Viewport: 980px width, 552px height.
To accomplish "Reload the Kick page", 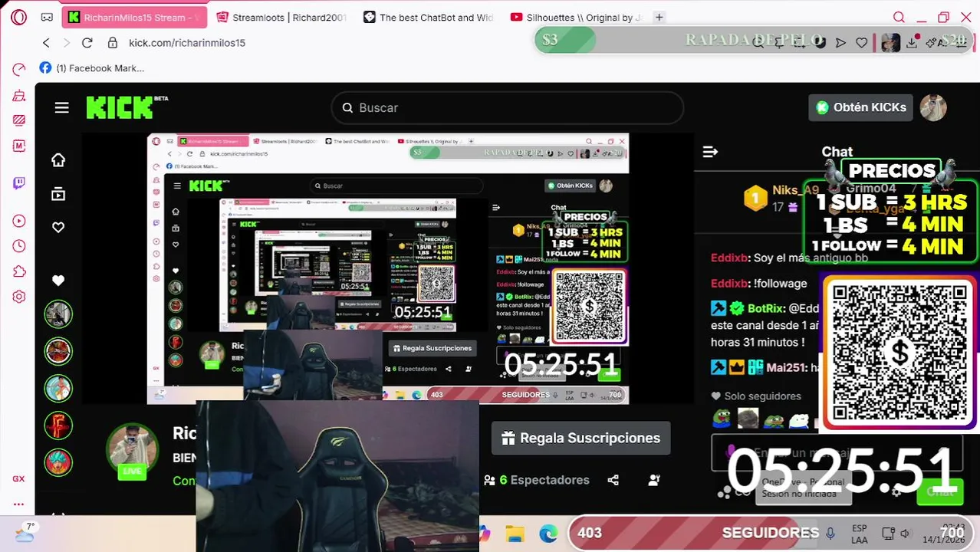I will pos(87,43).
